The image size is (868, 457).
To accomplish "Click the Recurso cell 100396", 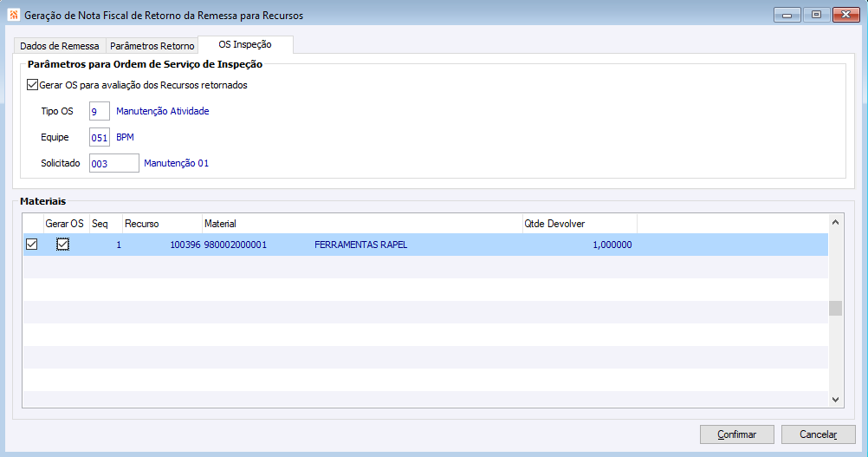I will click(x=185, y=245).
